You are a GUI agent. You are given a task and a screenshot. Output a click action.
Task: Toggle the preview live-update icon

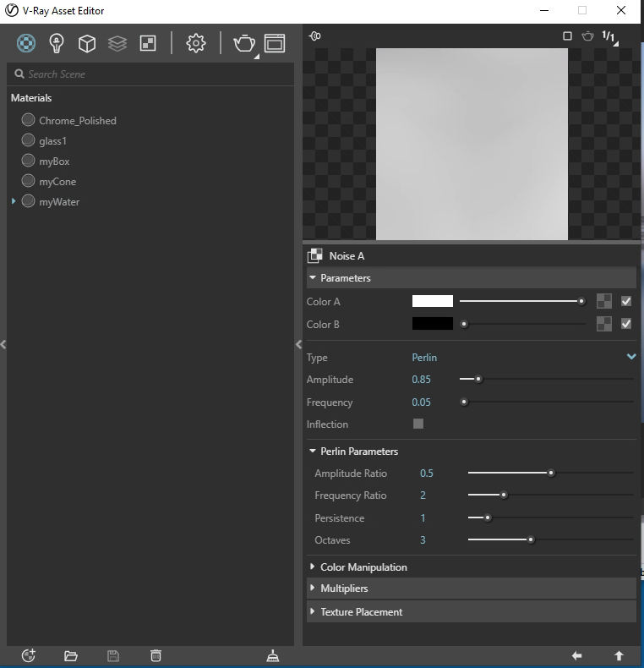click(x=314, y=36)
